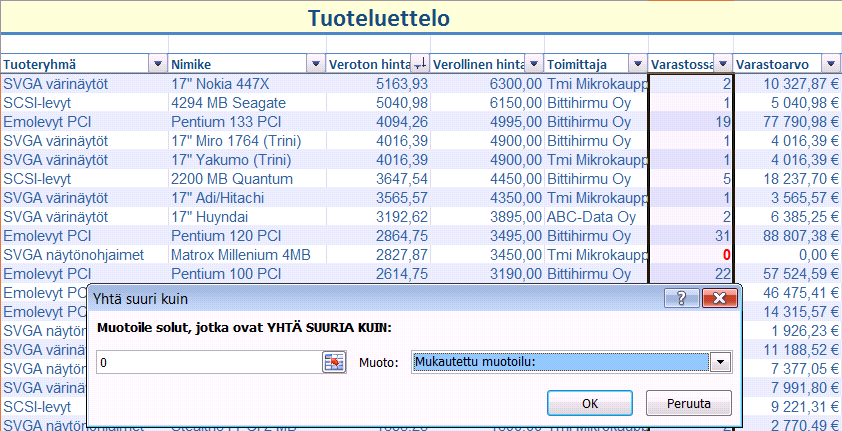
Task: Select the 4294 MB Seagate cell
Action: click(x=247, y=103)
